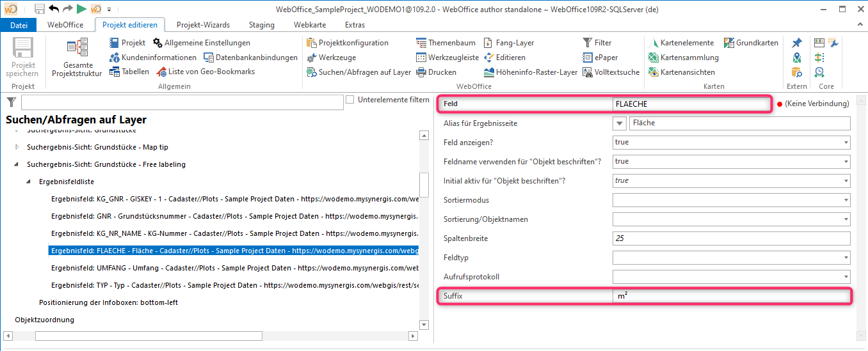Select the Kartenelemente icon
Screen dimensions: 868x351
coord(654,43)
